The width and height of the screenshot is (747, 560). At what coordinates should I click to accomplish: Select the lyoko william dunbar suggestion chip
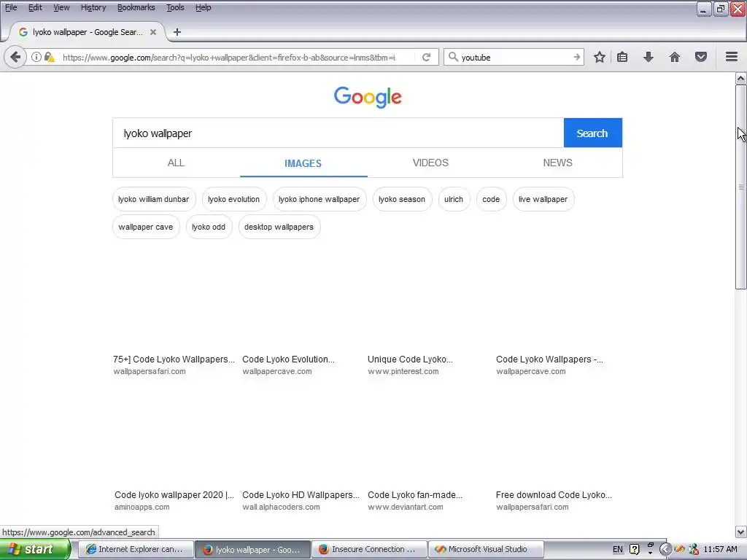pos(154,200)
